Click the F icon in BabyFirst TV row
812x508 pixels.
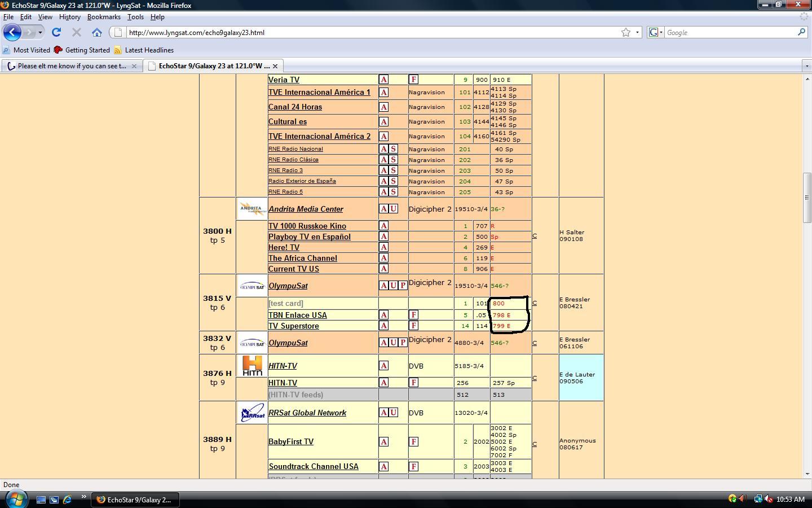414,441
